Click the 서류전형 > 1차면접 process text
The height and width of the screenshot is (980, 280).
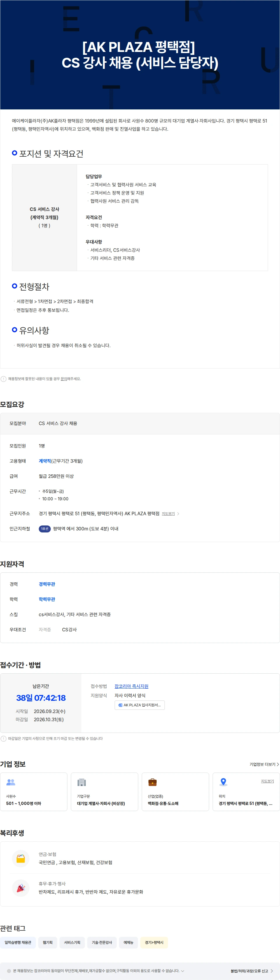click(55, 301)
